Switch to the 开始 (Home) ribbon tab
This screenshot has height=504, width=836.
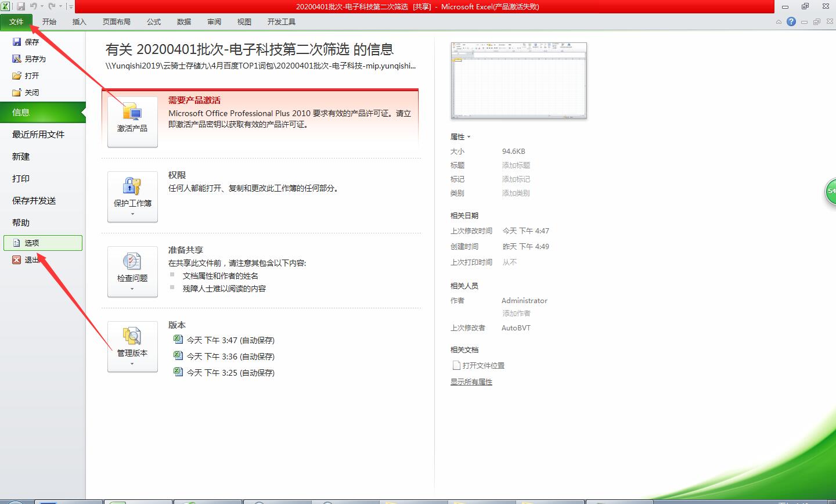[x=49, y=21]
